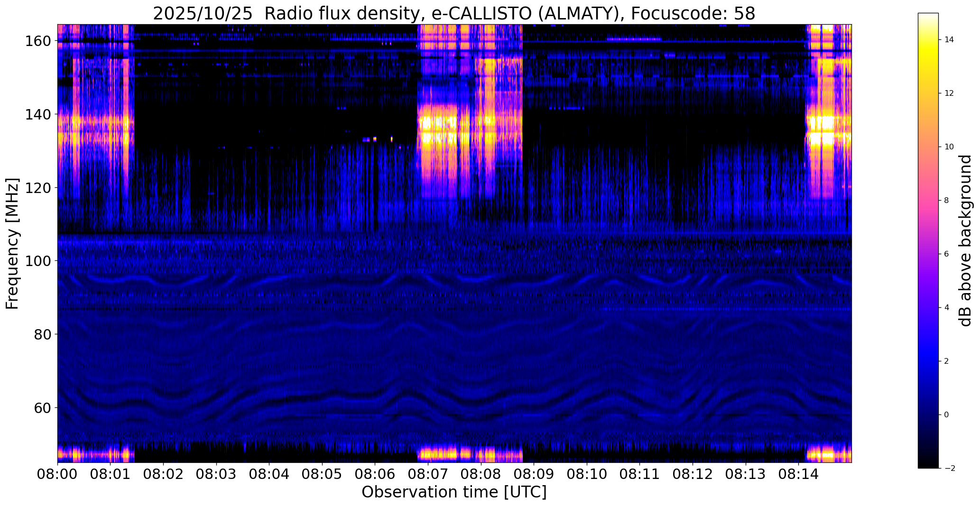Click the 08:01 time tick label

[110, 474]
